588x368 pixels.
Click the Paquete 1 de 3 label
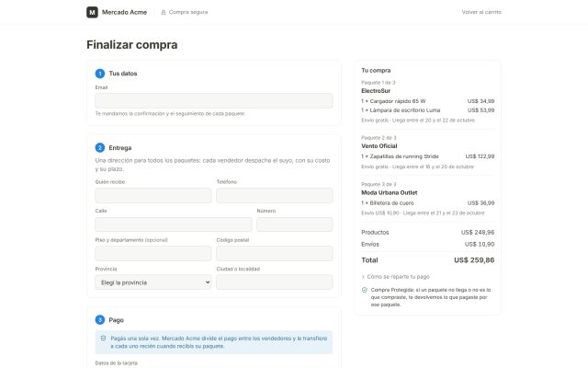(379, 83)
